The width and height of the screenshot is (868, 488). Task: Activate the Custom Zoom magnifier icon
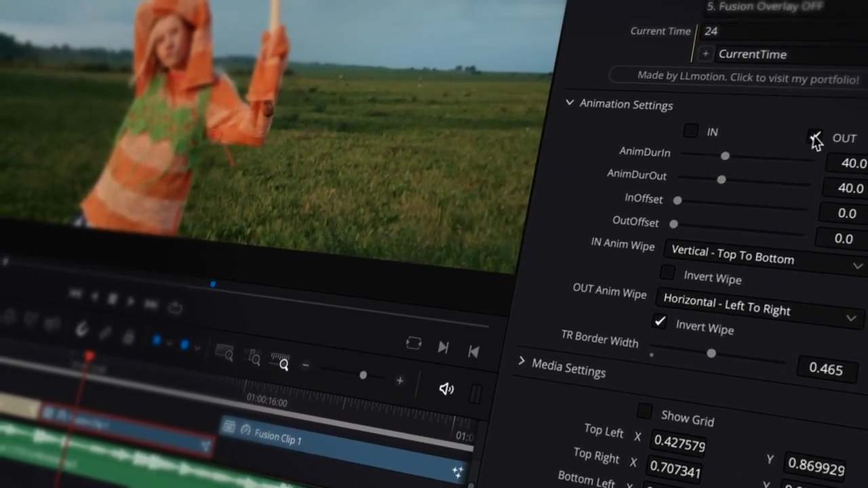(280, 361)
